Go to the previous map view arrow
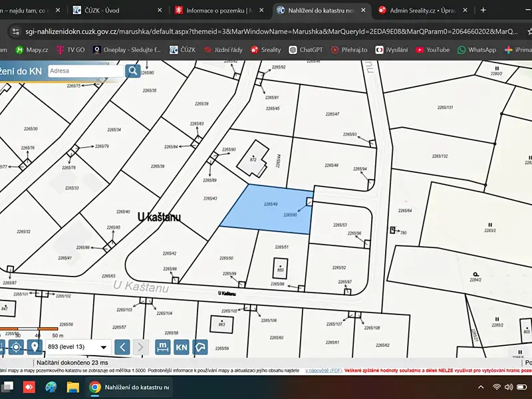This screenshot has width=532, height=399. pyautogui.click(x=122, y=347)
